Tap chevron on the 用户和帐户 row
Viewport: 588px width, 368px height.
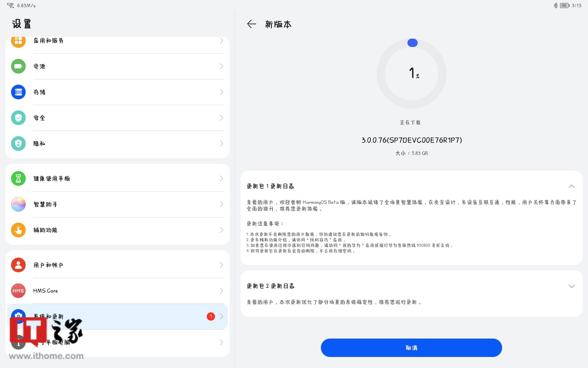point(221,265)
